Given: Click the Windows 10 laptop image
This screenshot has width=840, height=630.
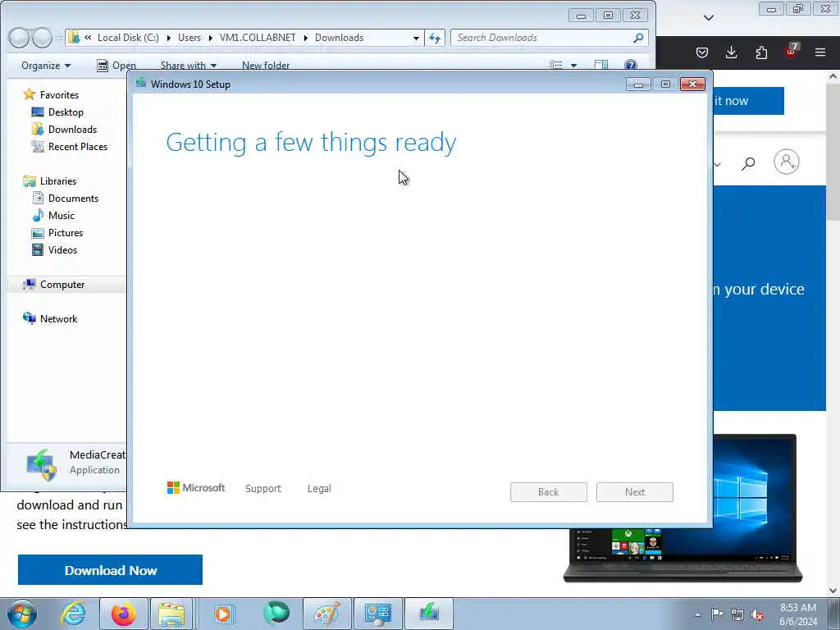Looking at the screenshot, I should click(x=683, y=508).
